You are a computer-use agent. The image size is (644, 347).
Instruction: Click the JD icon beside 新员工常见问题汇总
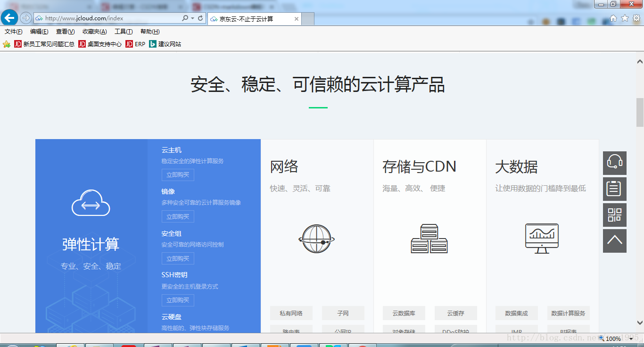pos(18,44)
